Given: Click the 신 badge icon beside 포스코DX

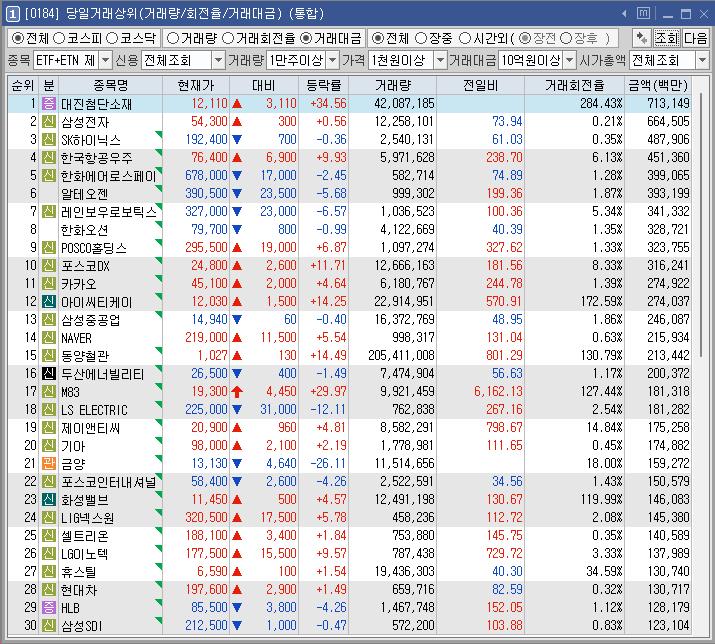Looking at the screenshot, I should [x=49, y=265].
